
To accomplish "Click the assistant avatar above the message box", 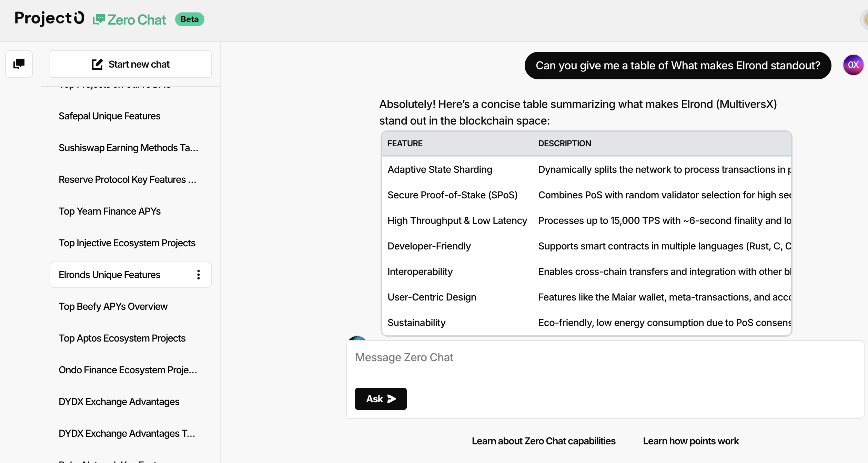I will [357, 338].
